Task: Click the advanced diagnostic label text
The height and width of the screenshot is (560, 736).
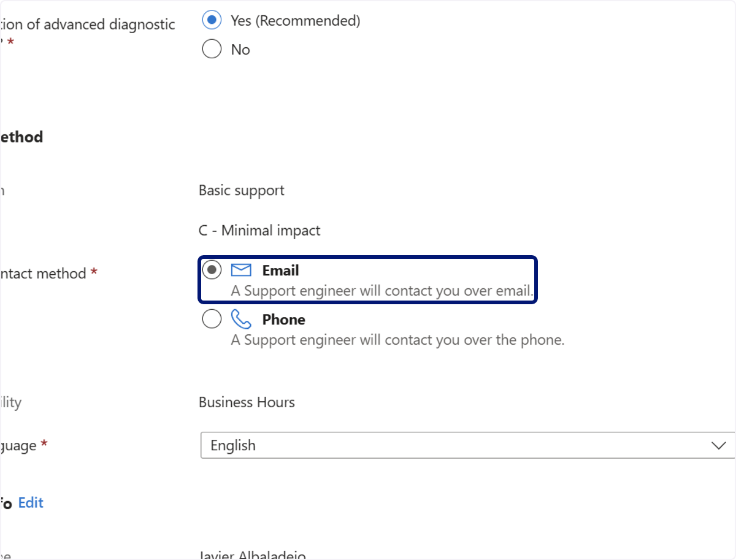Action: pyautogui.click(x=88, y=25)
